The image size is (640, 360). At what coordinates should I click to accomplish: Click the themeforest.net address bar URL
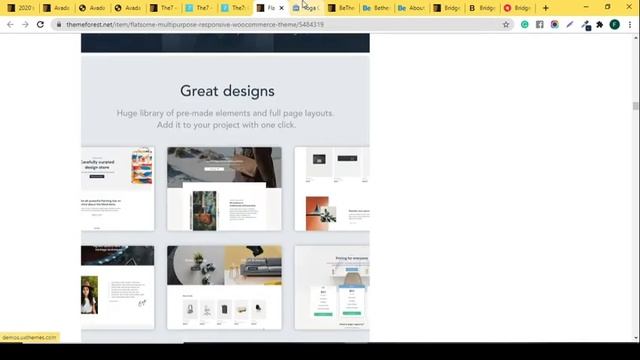click(195, 24)
